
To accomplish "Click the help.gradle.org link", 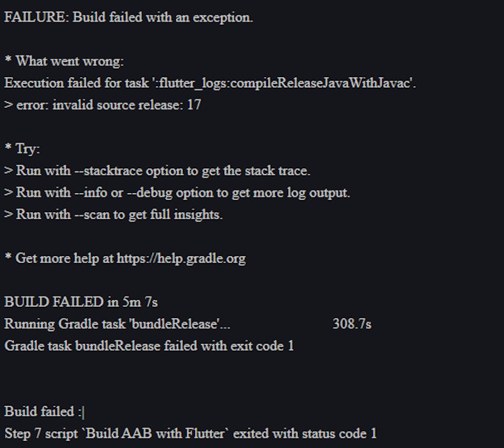I will tap(181, 259).
